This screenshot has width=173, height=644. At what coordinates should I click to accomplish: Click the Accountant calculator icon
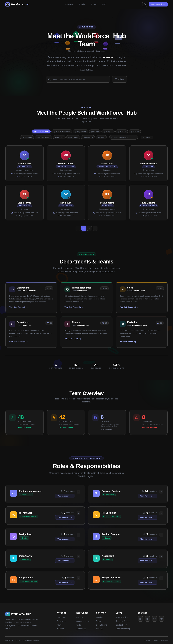pyautogui.click(x=96, y=558)
